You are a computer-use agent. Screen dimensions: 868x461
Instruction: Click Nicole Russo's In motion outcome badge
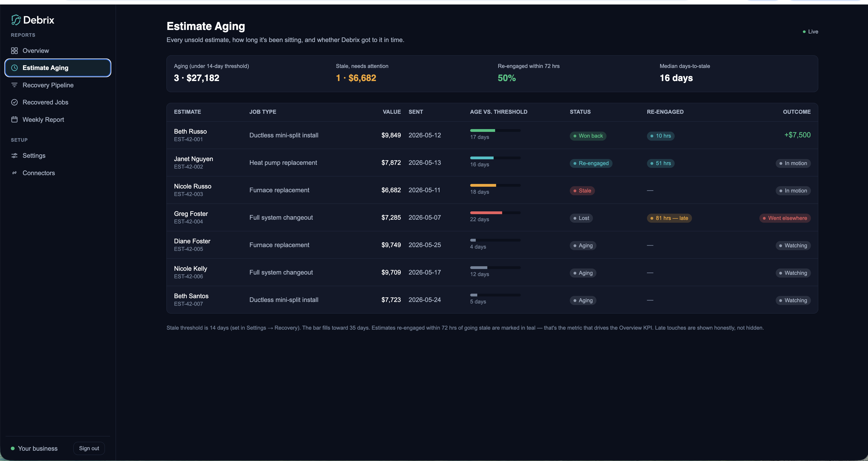tap(793, 191)
